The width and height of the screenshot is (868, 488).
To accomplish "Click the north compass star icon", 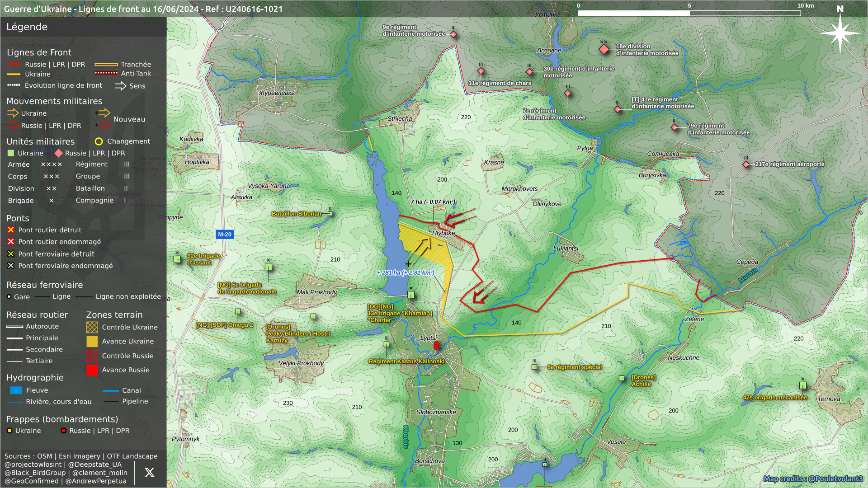I will (x=840, y=33).
